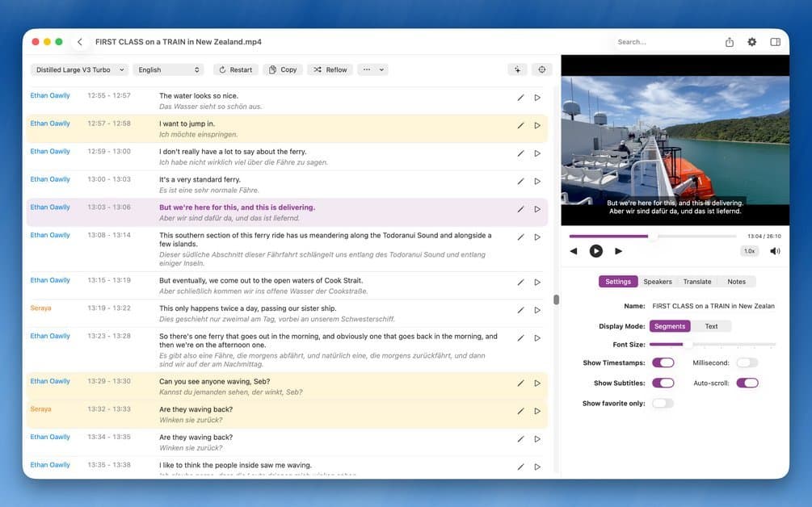Viewport: 812px width, 507px height.
Task: Click the Copy transcript icon
Action: 281,69
